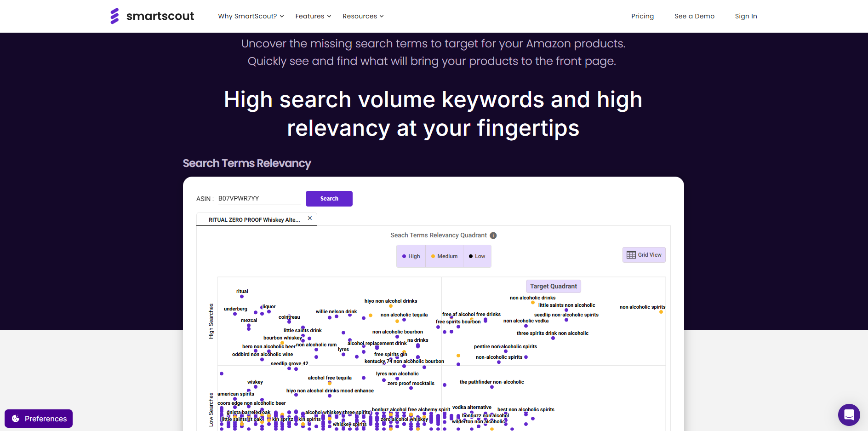This screenshot has width=868, height=431.
Task: Toggle the Low relevancy filter
Action: [x=477, y=256]
